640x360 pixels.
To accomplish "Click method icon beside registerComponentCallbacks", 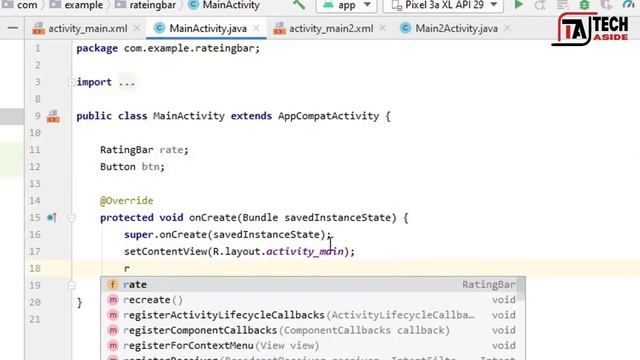I will [x=113, y=330].
